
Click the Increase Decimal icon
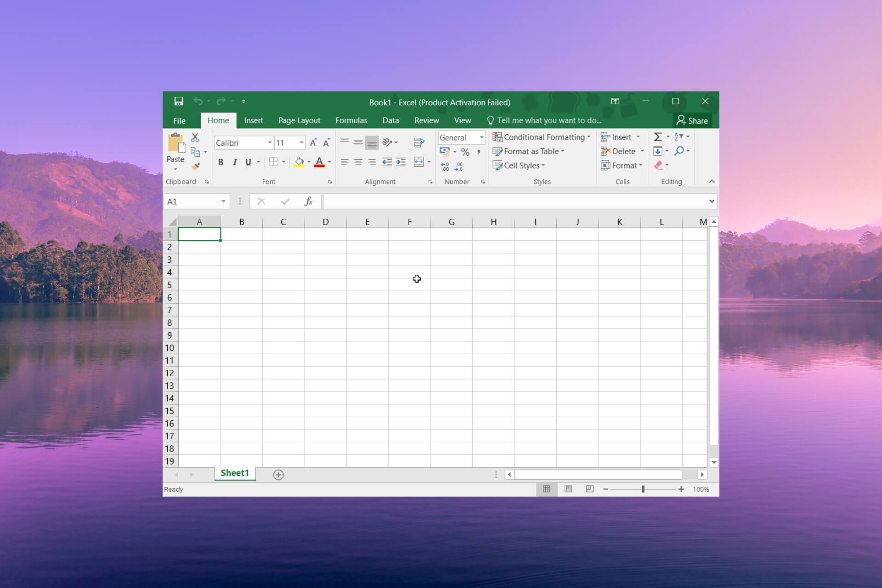445,167
